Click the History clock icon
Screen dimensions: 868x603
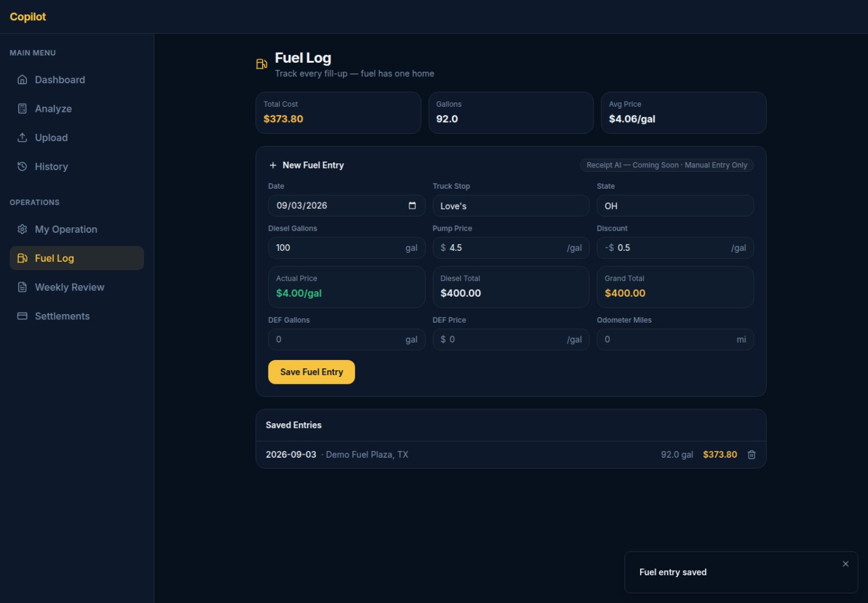[x=22, y=166]
